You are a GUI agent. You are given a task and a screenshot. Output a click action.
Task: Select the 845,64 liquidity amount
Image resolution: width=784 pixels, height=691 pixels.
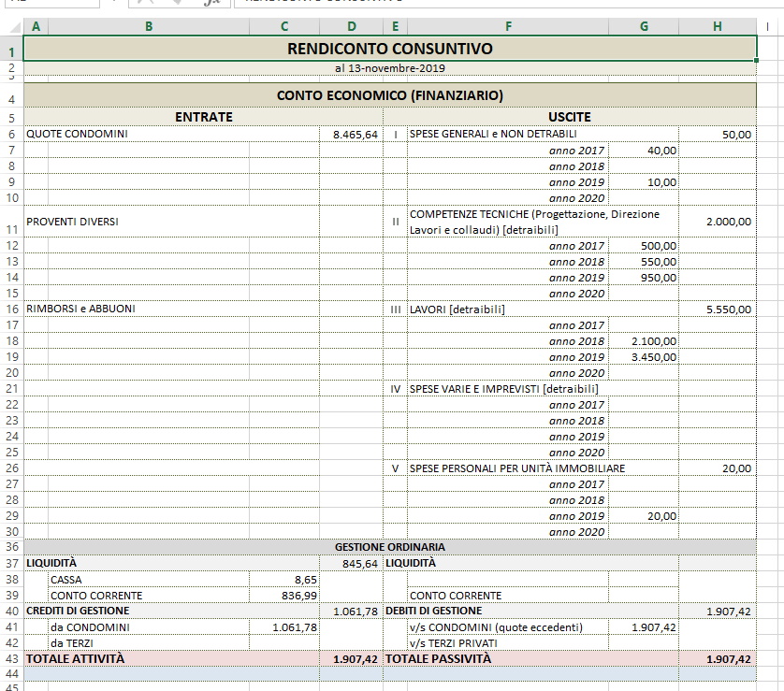point(352,564)
